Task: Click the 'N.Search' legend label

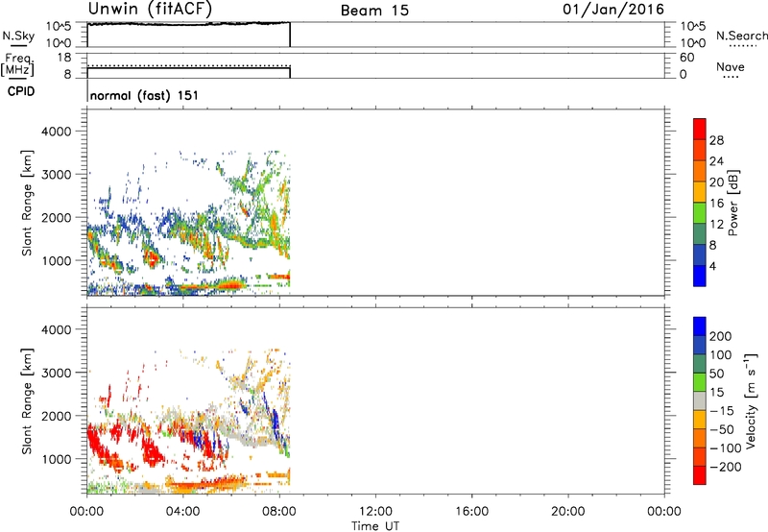Action: pyautogui.click(x=741, y=36)
